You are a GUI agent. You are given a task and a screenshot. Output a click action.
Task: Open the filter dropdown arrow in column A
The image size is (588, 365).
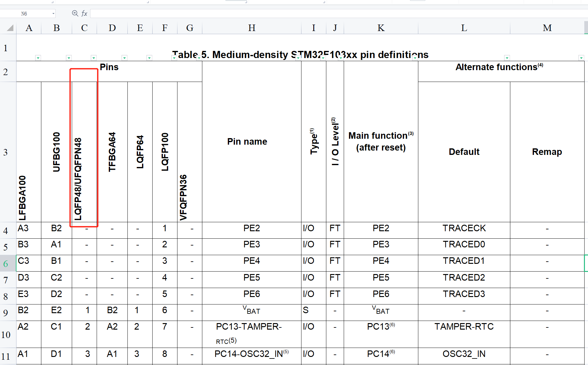pos(38,58)
